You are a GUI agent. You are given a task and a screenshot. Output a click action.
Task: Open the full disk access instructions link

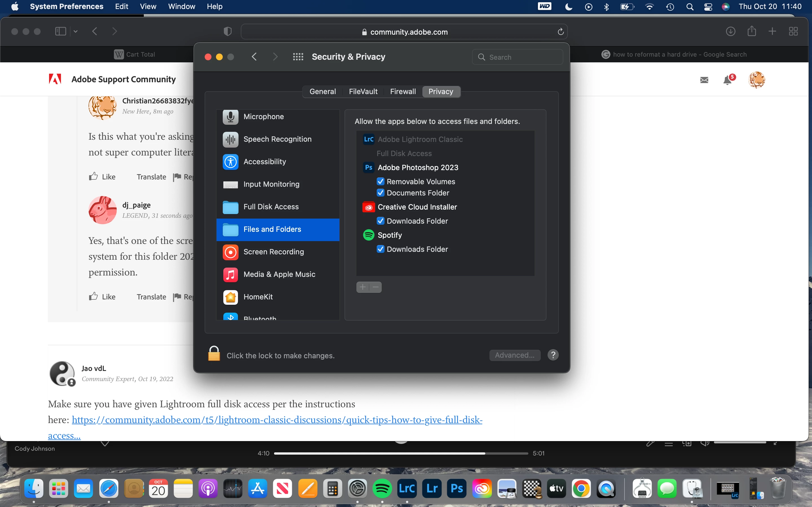pyautogui.click(x=277, y=420)
